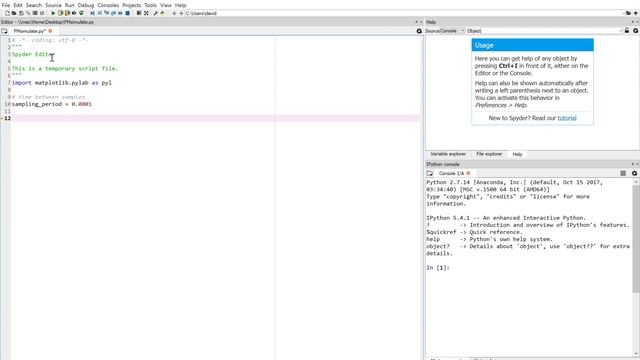Lock the Help pane
Image resolution: width=640 pixels, height=360 pixels.
627,31
